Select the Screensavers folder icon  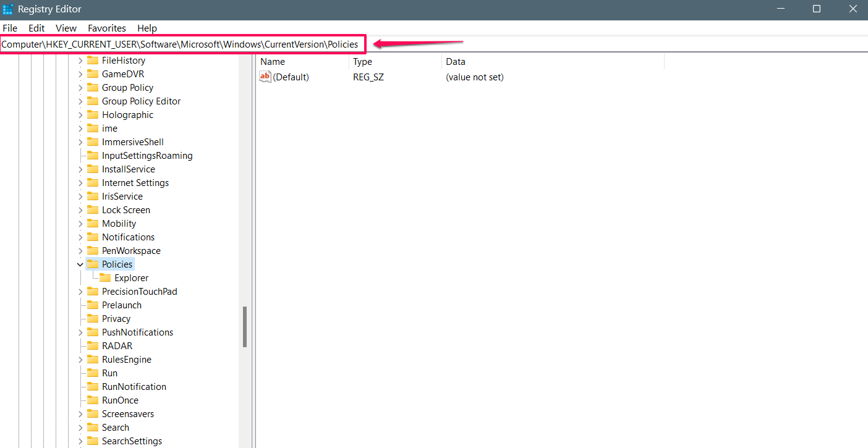(x=93, y=413)
